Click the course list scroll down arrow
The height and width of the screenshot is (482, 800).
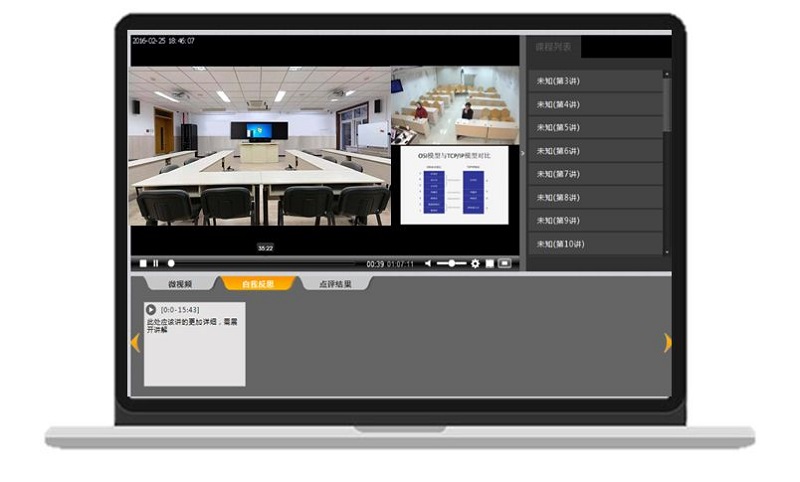[666, 251]
